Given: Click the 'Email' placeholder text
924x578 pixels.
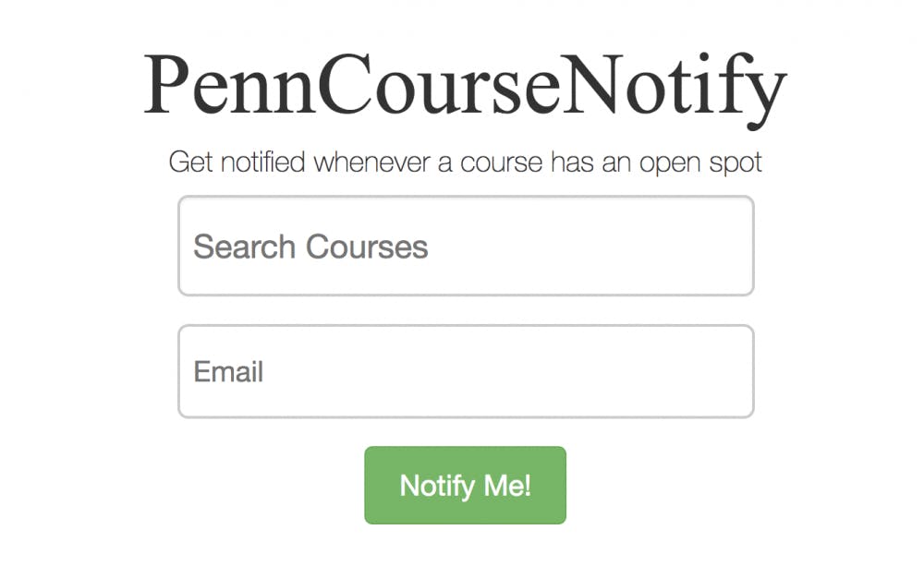Looking at the screenshot, I should click(228, 371).
